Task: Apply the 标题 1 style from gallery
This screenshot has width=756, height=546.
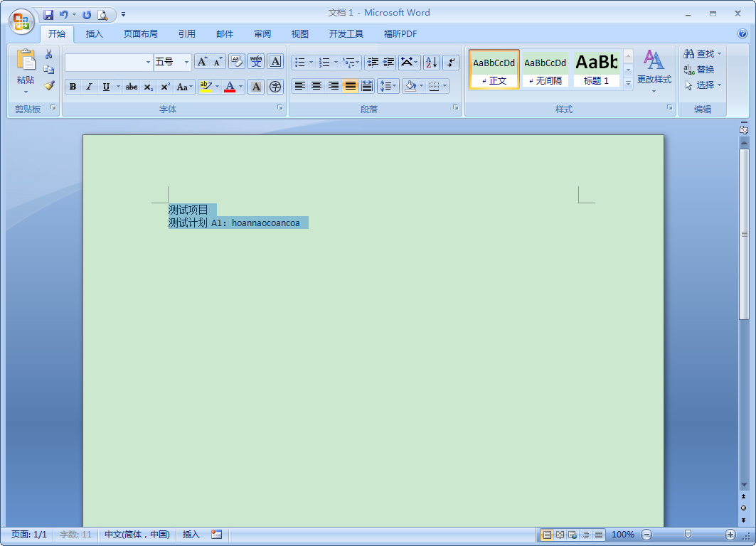Action: 597,69
